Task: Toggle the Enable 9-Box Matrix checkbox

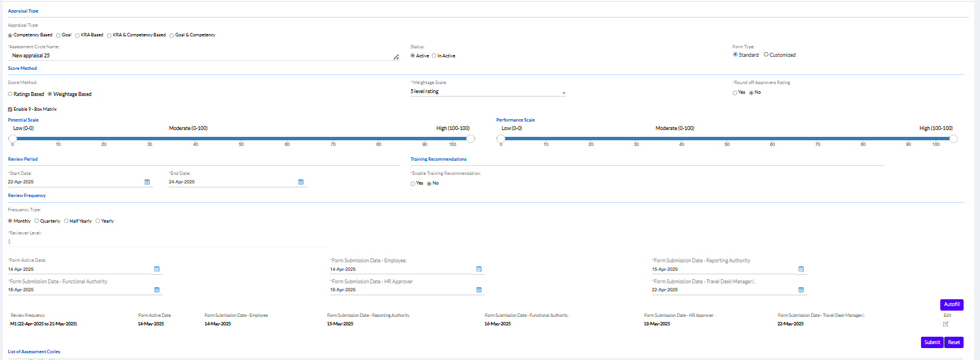Action: coord(10,110)
